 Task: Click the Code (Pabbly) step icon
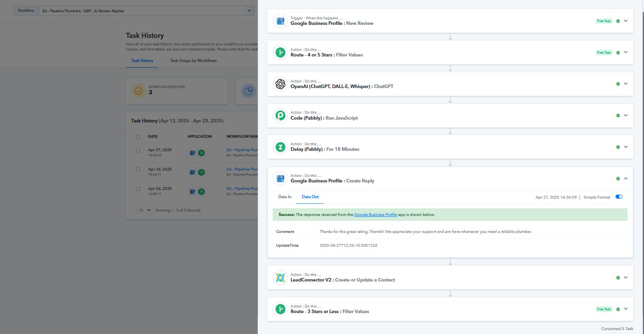coord(280,115)
